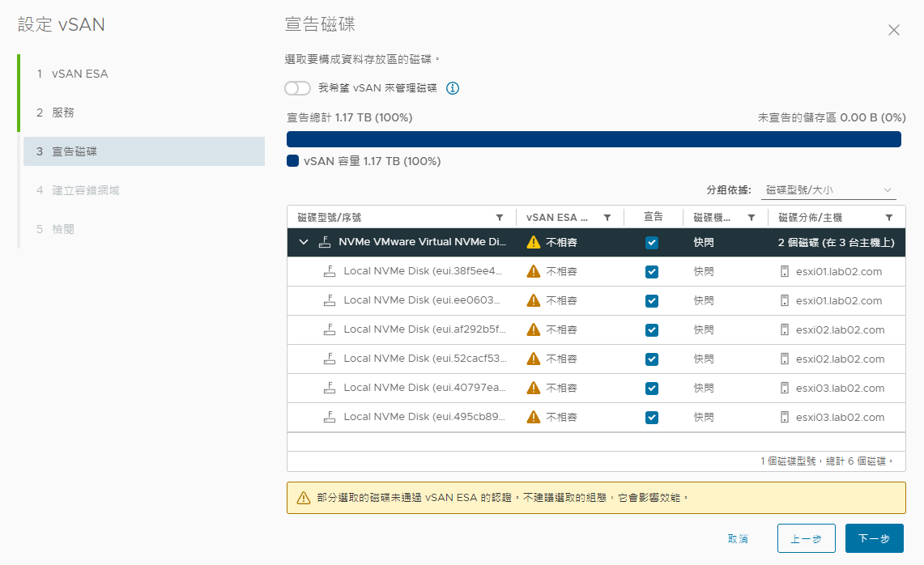Click host icon for esxi01 on eui.38f5ee4 row

coord(785,271)
